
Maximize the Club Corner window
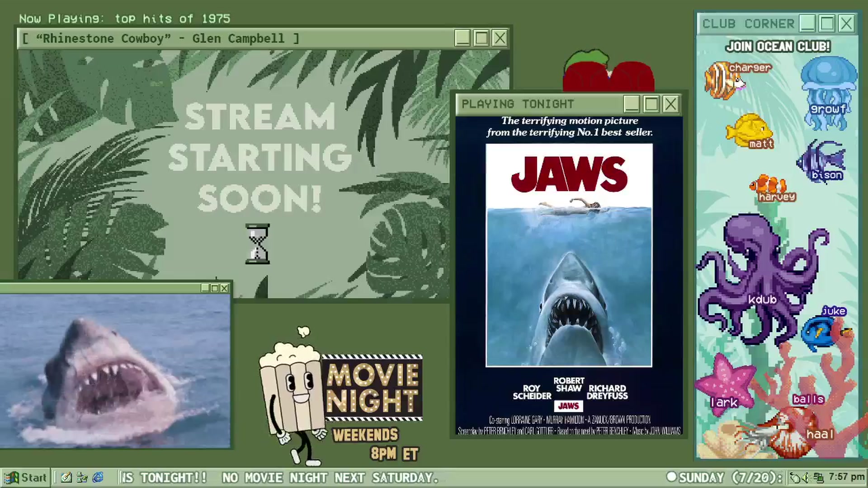827,23
